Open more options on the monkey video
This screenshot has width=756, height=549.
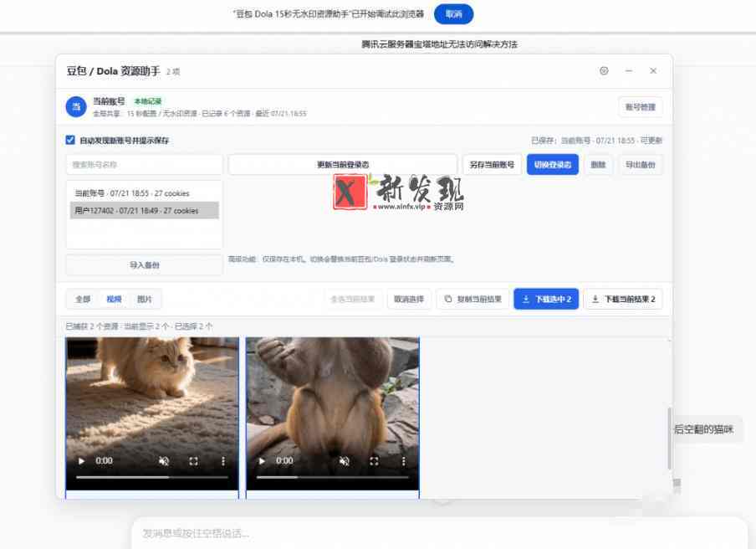403,461
